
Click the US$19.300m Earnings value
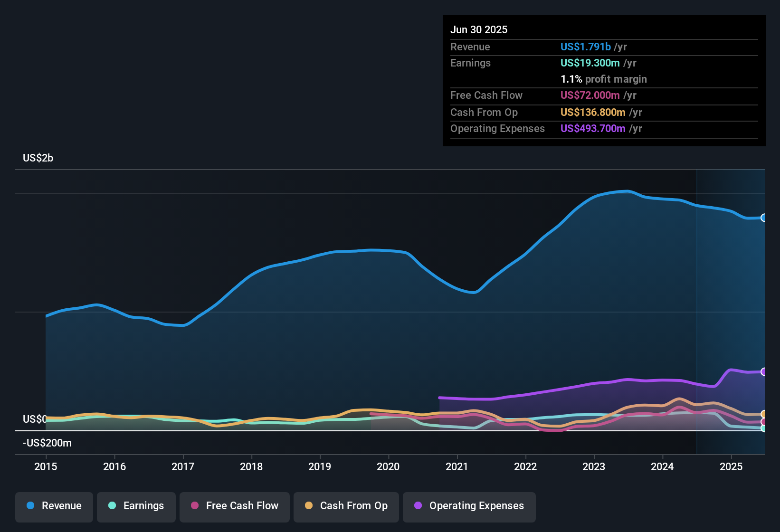[x=590, y=63]
